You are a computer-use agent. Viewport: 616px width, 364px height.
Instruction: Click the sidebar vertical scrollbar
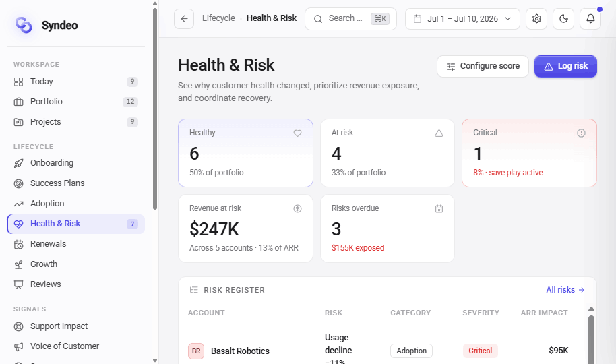tap(155, 108)
